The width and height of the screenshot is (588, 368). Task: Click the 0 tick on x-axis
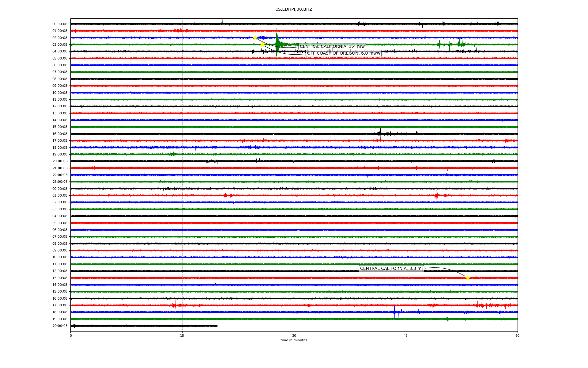(x=71, y=335)
